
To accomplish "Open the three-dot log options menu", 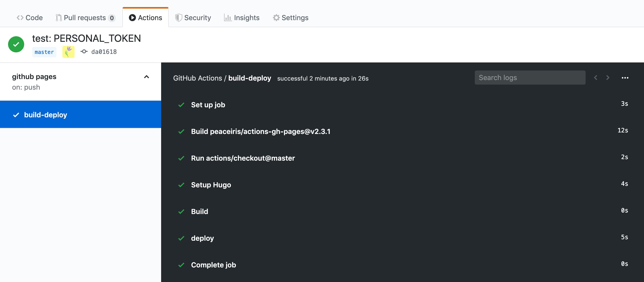I will click(625, 78).
